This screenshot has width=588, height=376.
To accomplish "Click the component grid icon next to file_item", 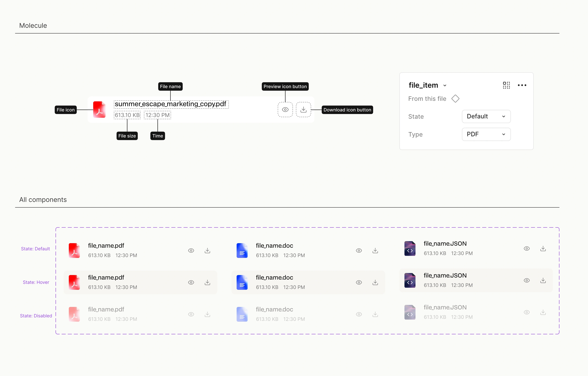I will pos(506,85).
